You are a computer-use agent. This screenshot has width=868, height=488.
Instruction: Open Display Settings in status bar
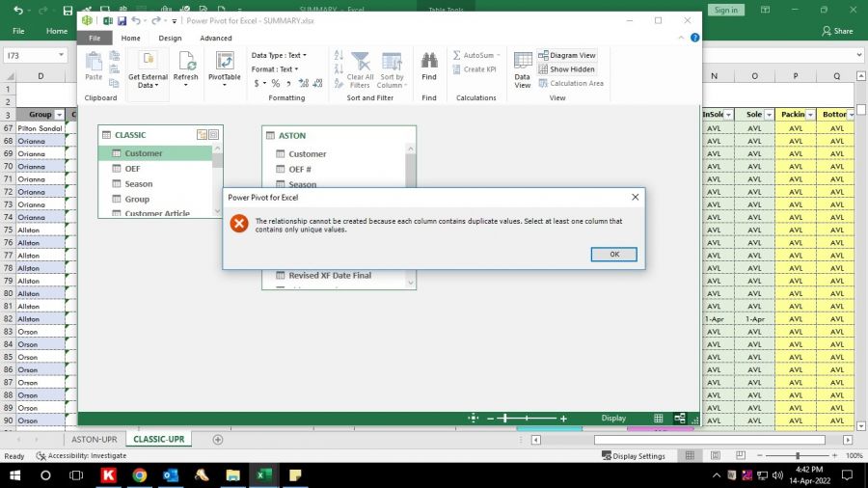point(634,456)
